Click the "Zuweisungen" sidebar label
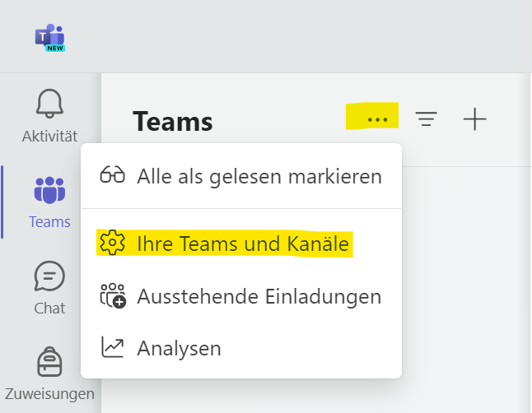 tap(49, 393)
